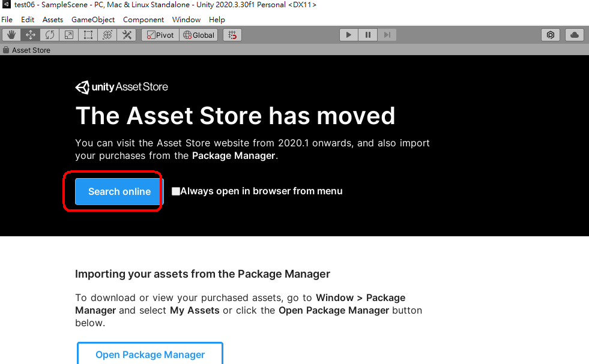Click 'Importing your assets from the Package Manager' heading
The height and width of the screenshot is (364, 589).
tap(202, 274)
